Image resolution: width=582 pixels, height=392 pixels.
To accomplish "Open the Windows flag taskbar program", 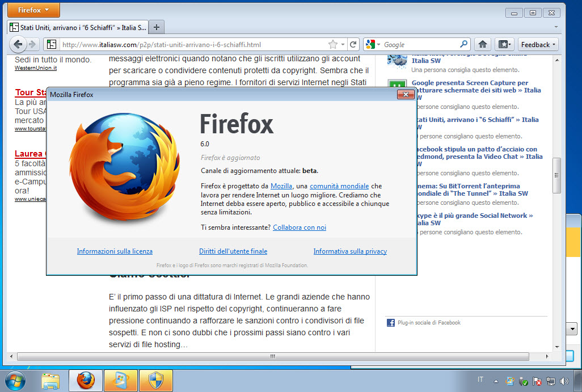I will (x=121, y=381).
